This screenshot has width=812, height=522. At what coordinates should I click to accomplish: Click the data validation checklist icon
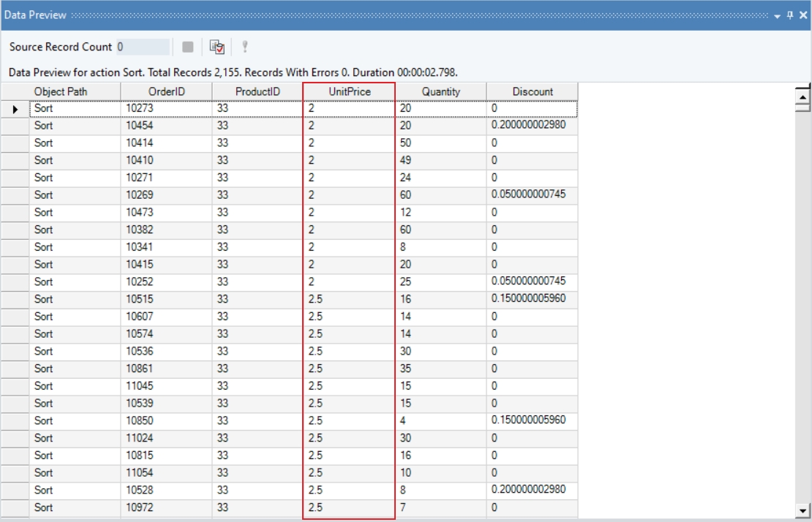click(217, 47)
